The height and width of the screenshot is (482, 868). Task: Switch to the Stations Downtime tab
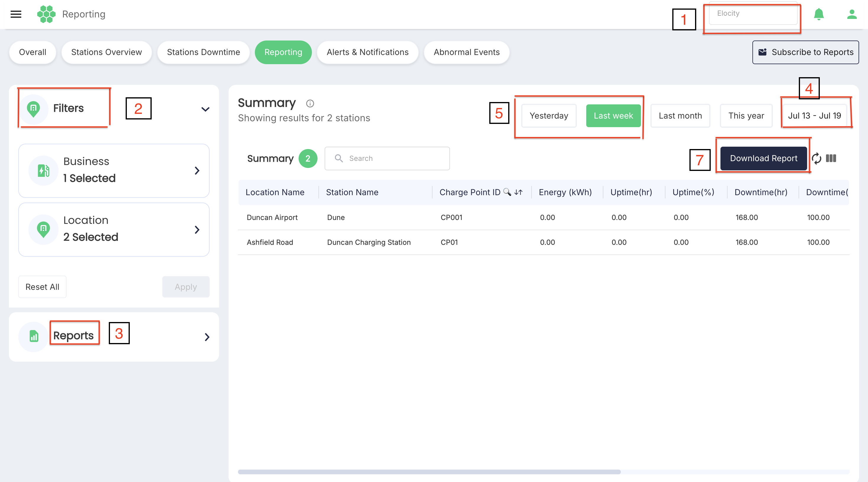(203, 52)
